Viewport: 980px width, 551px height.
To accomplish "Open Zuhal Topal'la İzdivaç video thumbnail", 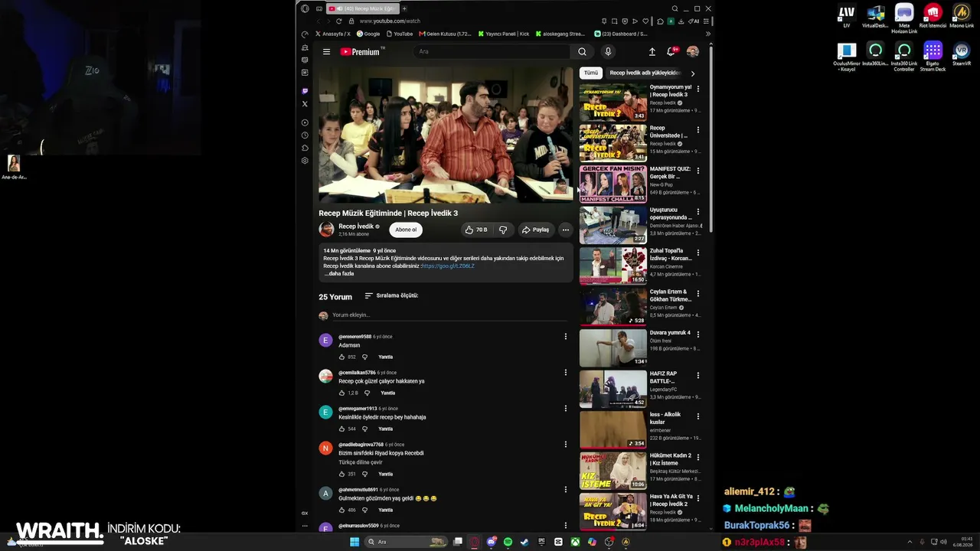I will pyautogui.click(x=612, y=266).
